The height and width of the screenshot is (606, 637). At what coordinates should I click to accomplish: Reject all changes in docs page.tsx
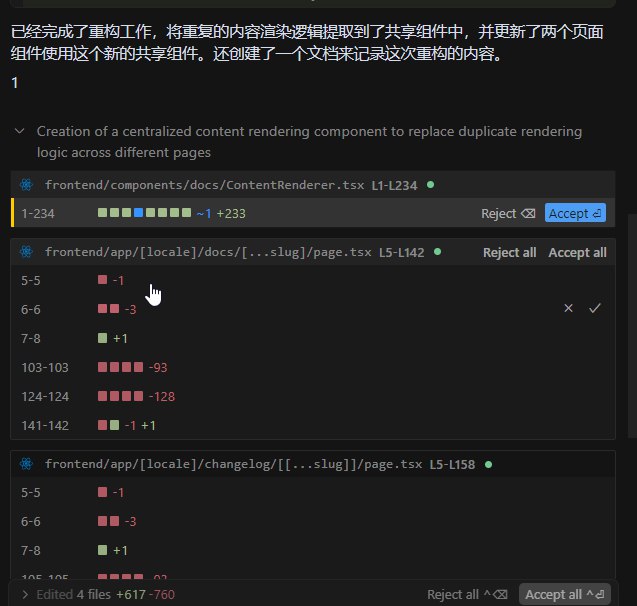click(509, 252)
